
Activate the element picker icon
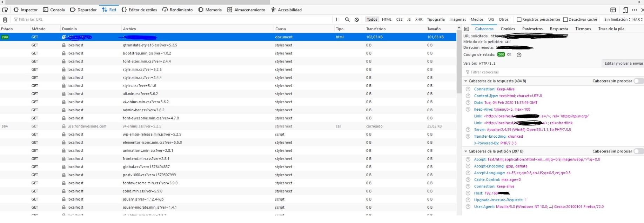5,10
